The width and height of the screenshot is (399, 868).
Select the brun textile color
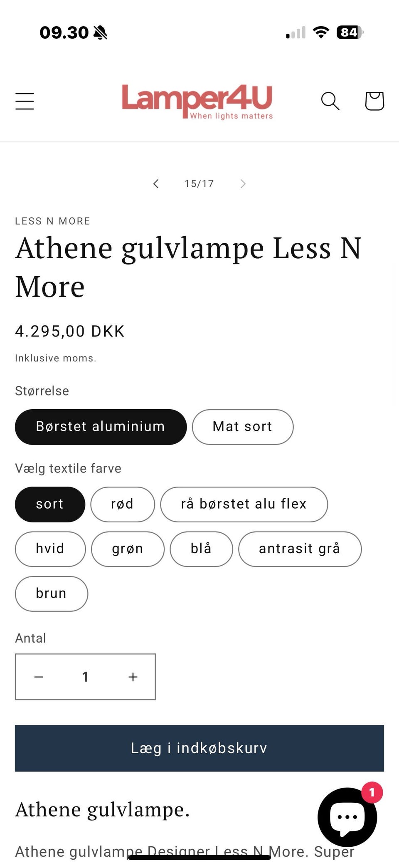[x=51, y=594]
